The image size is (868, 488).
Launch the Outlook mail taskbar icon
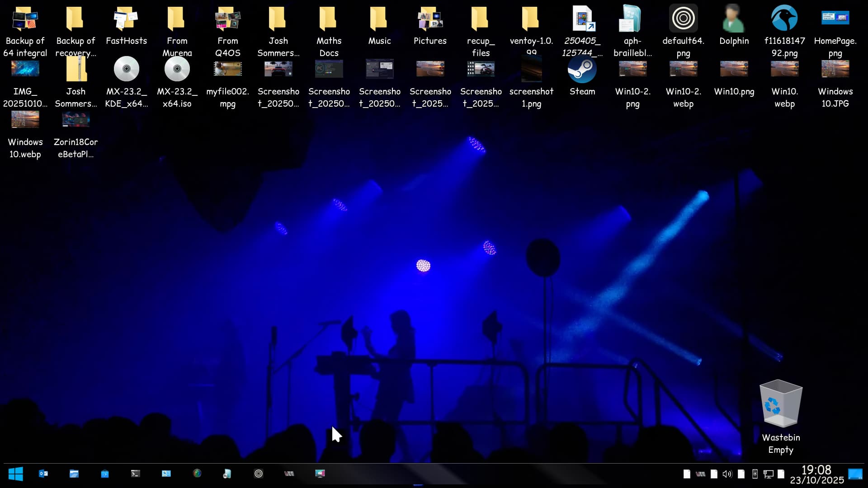tap(43, 474)
